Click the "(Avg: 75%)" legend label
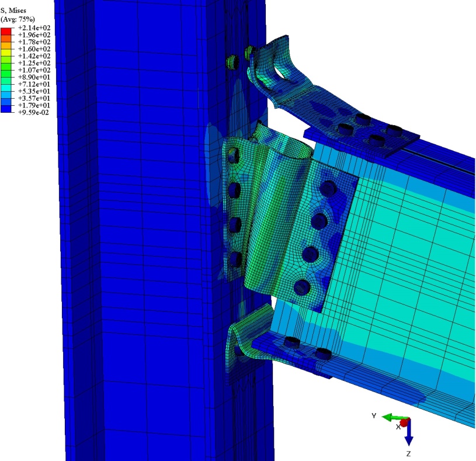476x461 pixels. [18, 13]
